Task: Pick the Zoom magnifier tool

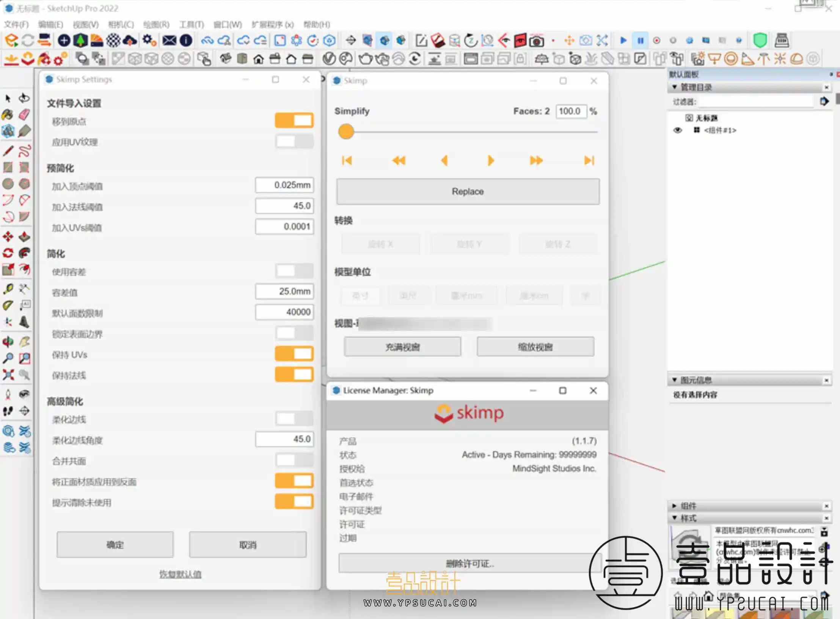Action: [x=8, y=358]
